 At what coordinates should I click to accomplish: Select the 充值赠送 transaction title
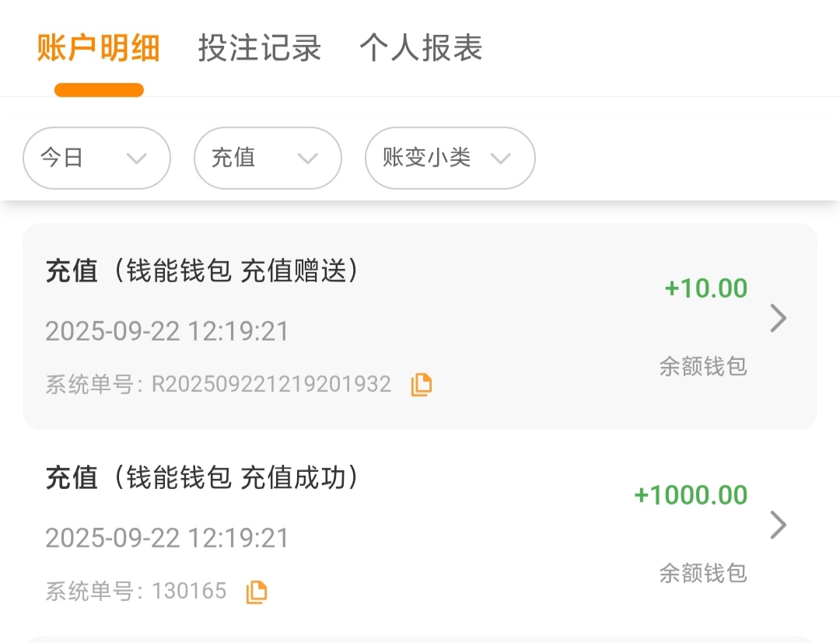tap(202, 271)
